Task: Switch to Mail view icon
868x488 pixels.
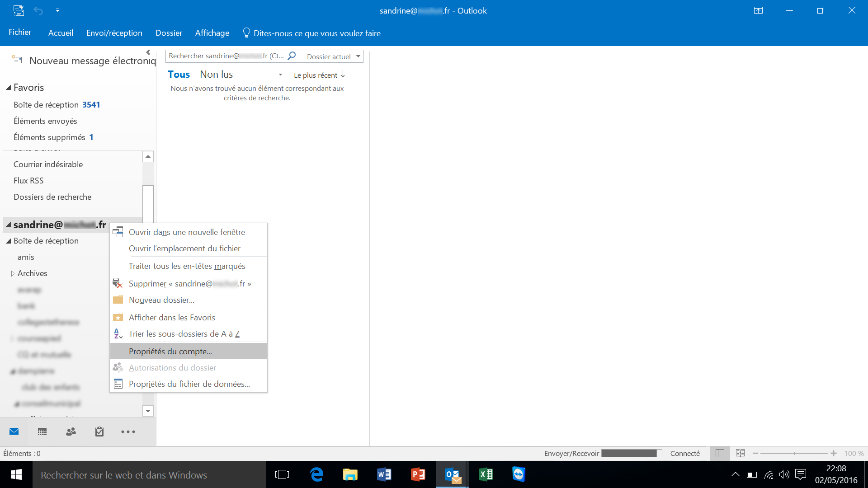Action: tap(14, 432)
